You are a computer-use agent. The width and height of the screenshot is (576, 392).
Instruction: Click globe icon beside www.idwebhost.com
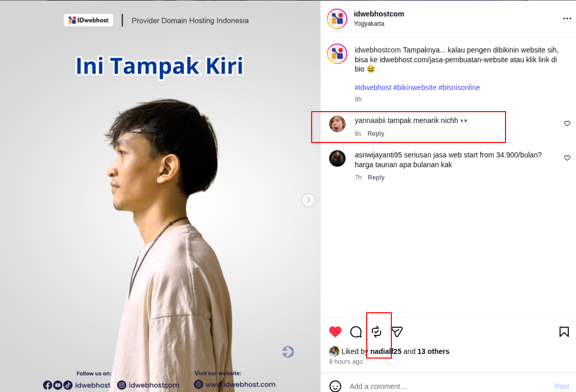tap(199, 384)
